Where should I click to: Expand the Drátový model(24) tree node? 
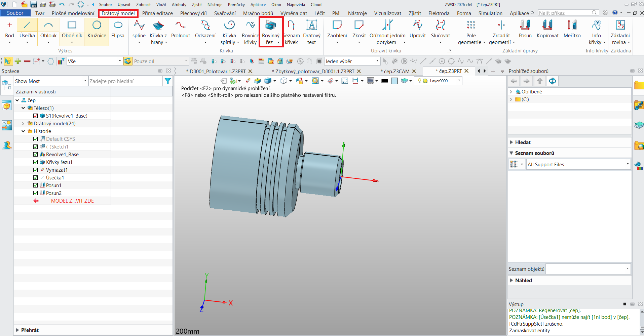23,124
